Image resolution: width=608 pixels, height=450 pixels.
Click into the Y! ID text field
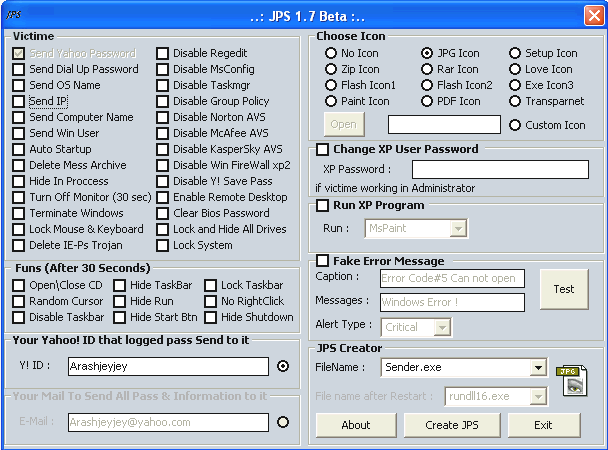point(168,367)
